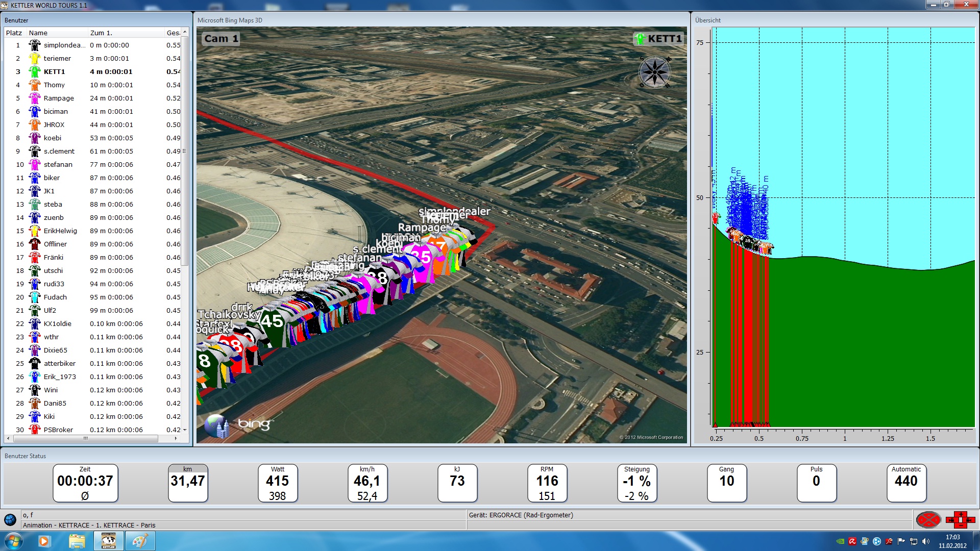Click the Platz column header

point(15,33)
